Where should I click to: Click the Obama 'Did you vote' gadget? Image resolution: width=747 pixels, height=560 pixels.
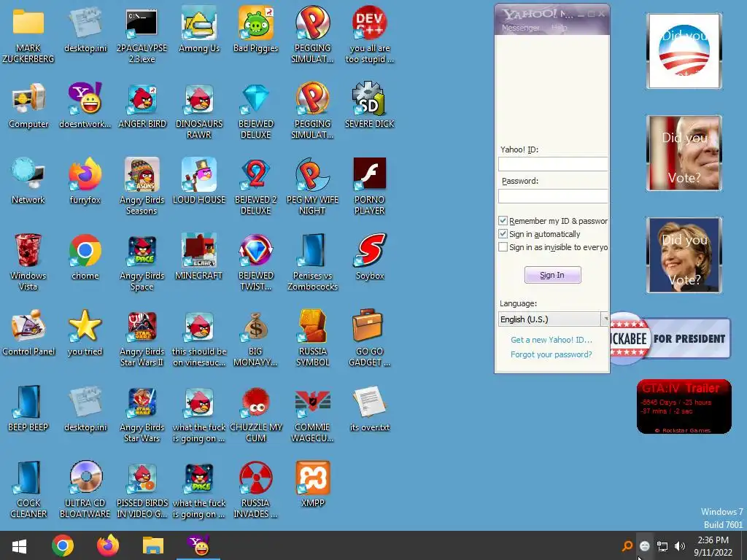[x=684, y=51]
